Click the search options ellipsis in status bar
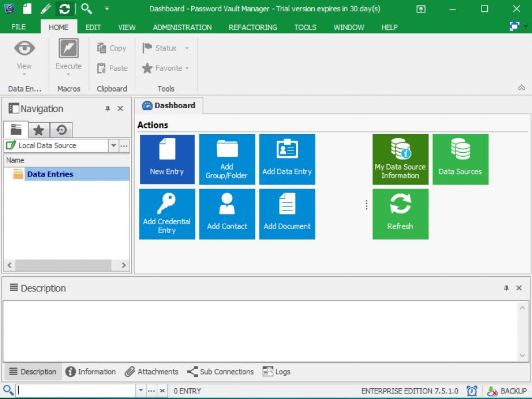This screenshot has width=532, height=399. 151,391
